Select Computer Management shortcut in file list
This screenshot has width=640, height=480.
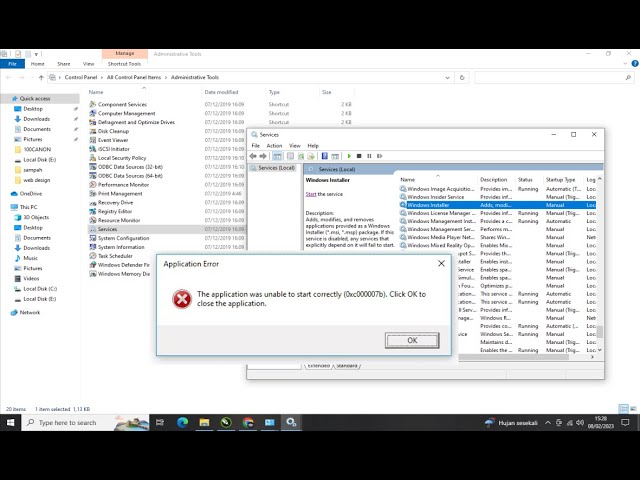tap(127, 113)
